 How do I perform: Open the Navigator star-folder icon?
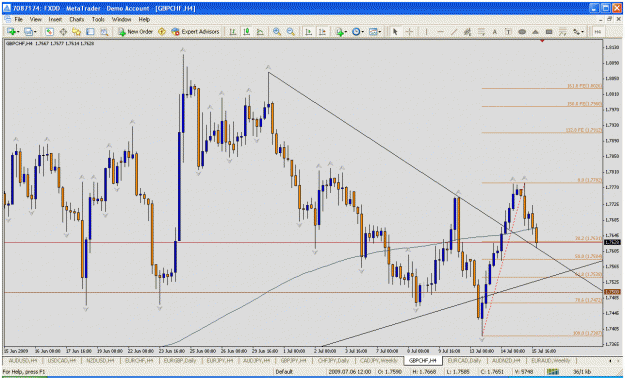77,32
